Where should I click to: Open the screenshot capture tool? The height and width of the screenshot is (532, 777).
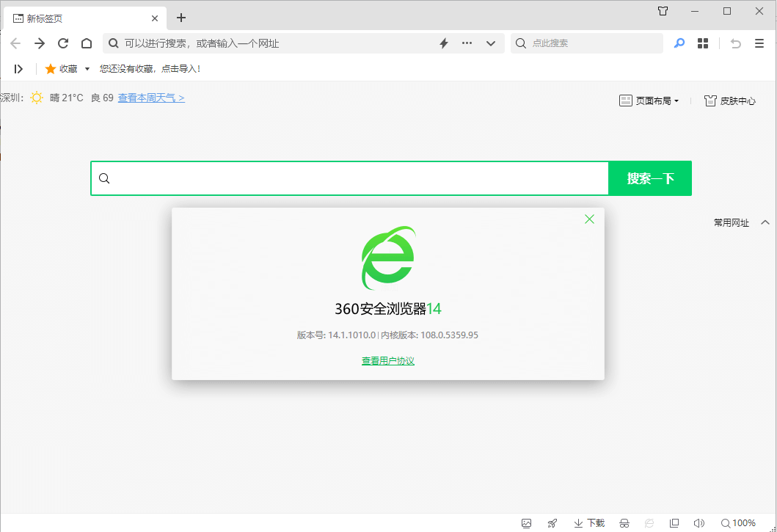click(526, 522)
